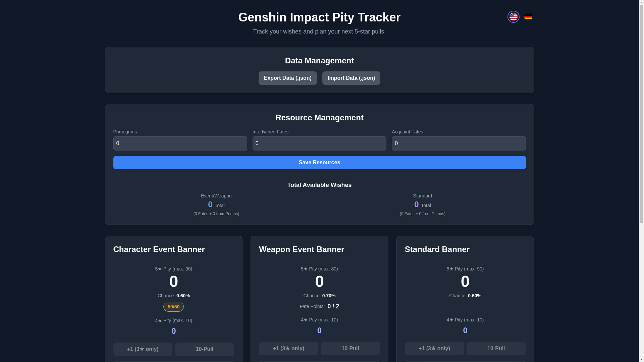Click 'Track your wishes' subtitle text
The image size is (644, 362).
point(319,32)
